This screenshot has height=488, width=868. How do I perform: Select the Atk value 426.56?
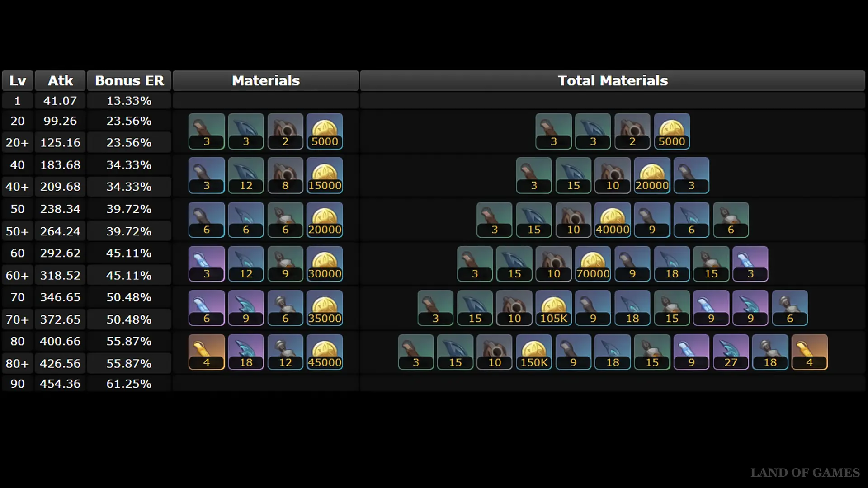click(x=60, y=363)
